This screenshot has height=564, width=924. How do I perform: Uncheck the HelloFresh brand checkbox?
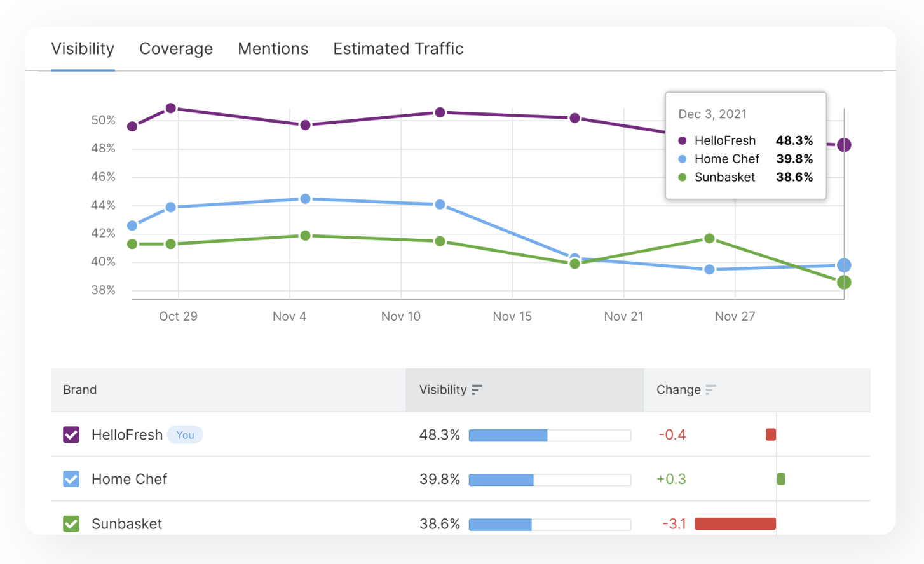[71, 434]
